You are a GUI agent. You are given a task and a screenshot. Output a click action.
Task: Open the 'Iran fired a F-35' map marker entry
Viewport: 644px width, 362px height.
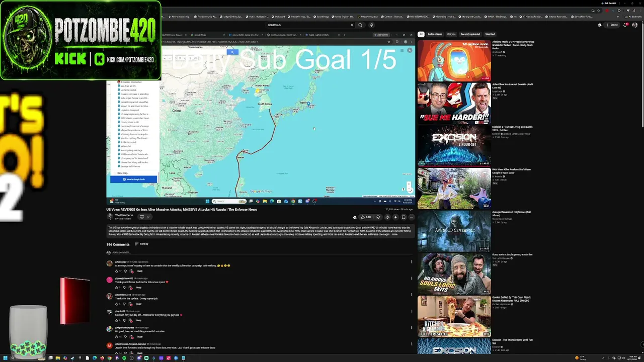128,86
